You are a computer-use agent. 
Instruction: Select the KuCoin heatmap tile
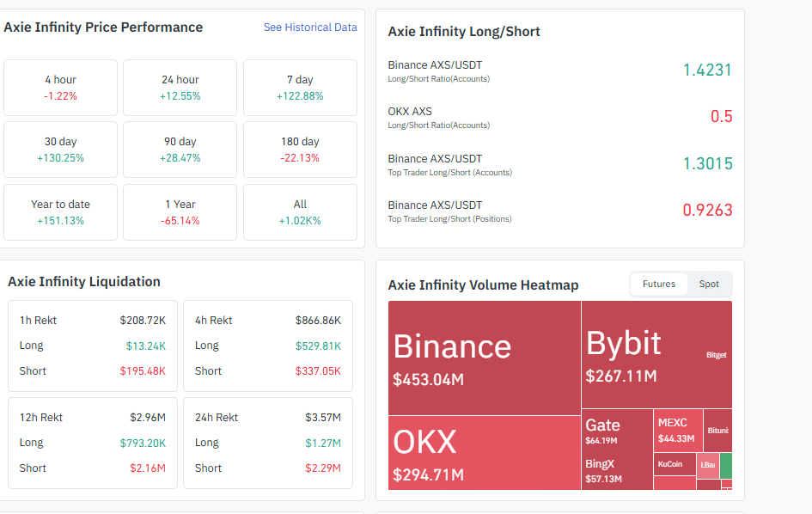coord(674,464)
